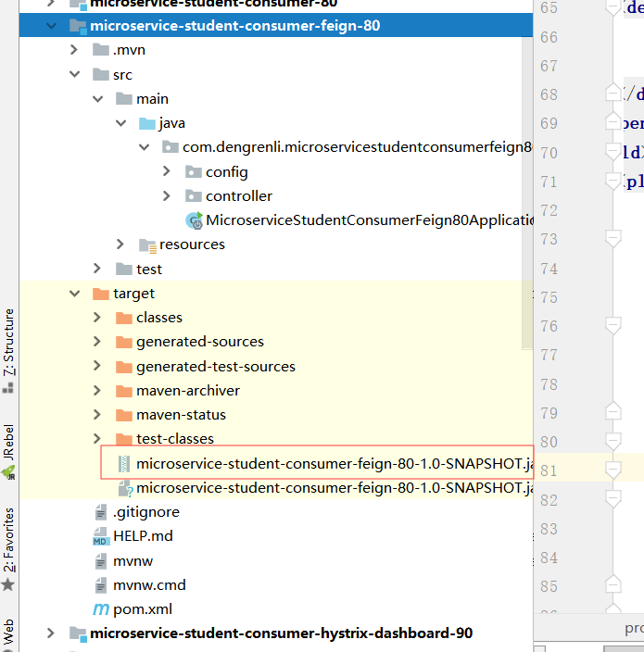Click the Structure panel icon
This screenshot has width=644, height=652.
click(x=8, y=388)
